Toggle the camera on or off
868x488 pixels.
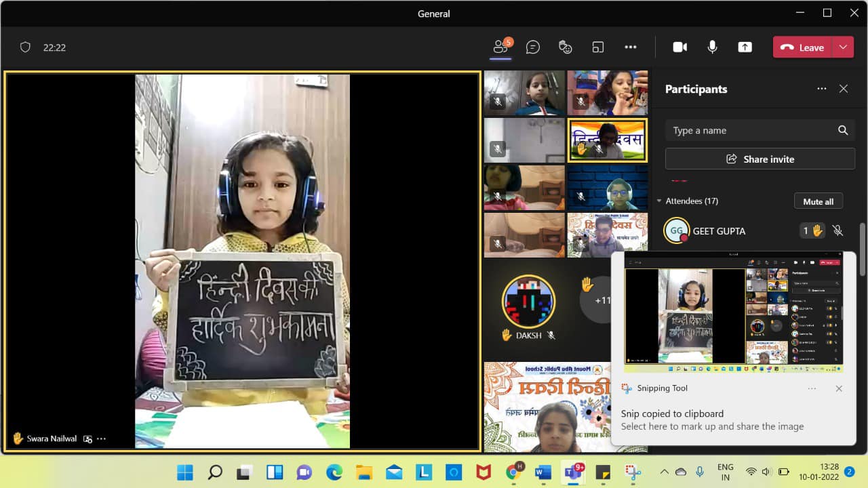click(679, 47)
